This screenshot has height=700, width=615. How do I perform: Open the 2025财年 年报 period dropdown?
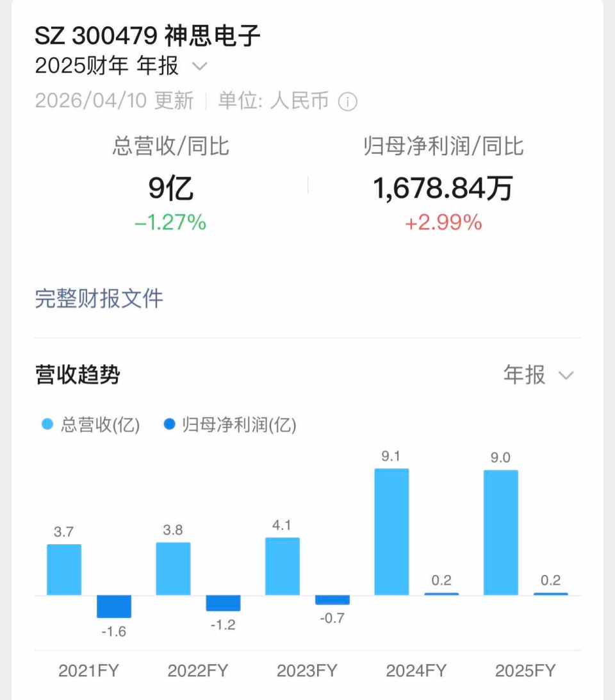tap(121, 66)
